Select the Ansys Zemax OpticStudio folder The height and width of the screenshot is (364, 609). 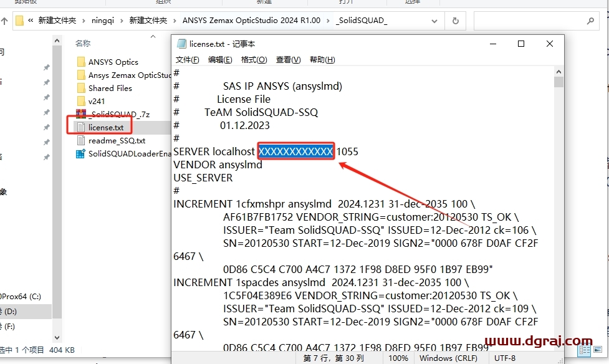(124, 75)
